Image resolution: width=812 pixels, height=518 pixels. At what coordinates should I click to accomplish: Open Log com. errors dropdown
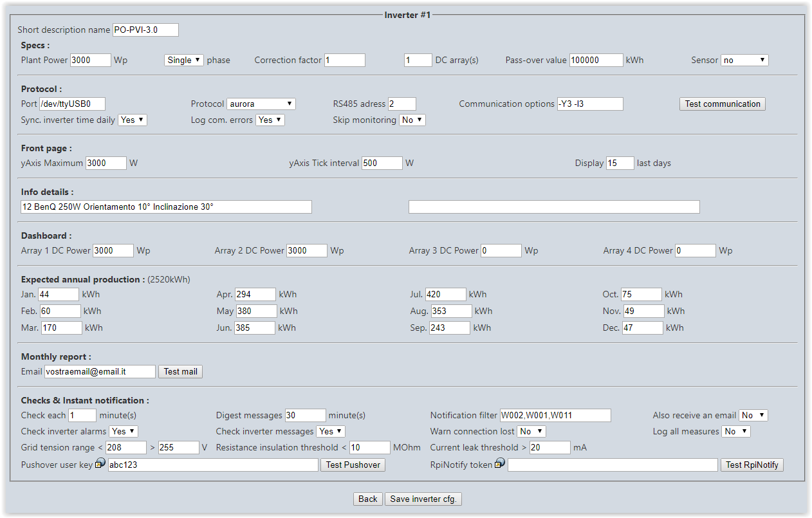click(270, 120)
